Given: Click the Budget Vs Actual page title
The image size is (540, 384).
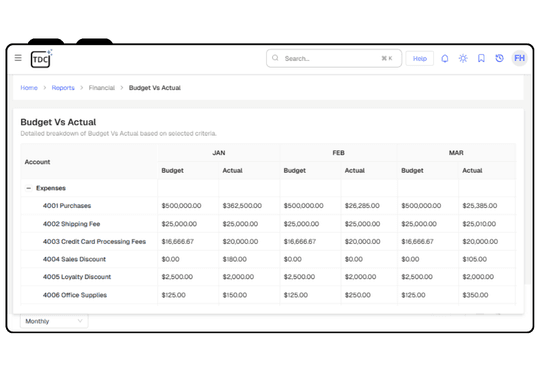Looking at the screenshot, I should pos(58,122).
